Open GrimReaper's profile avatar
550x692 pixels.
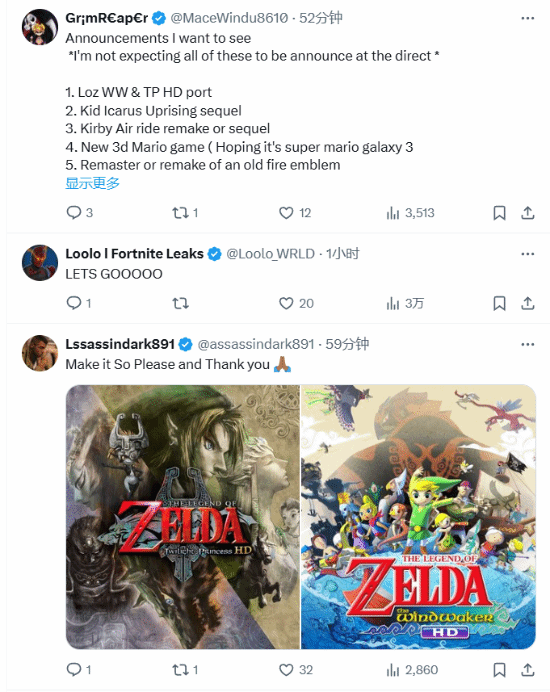coord(40,27)
